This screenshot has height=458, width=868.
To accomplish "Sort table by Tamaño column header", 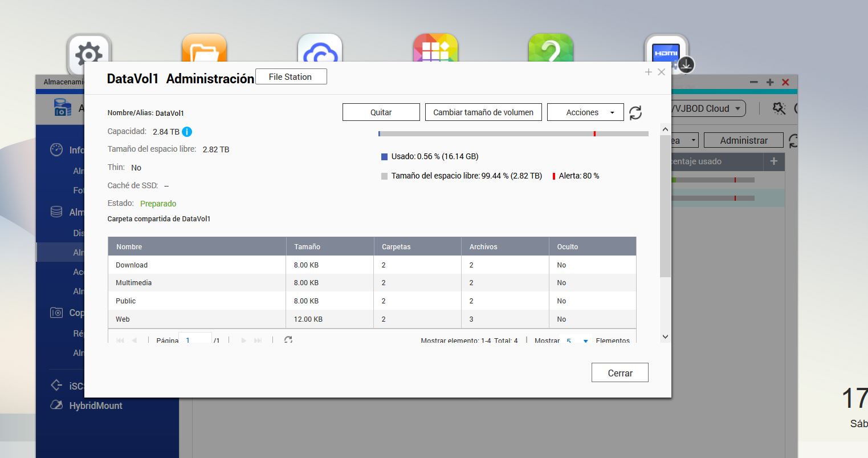I will pyautogui.click(x=329, y=247).
